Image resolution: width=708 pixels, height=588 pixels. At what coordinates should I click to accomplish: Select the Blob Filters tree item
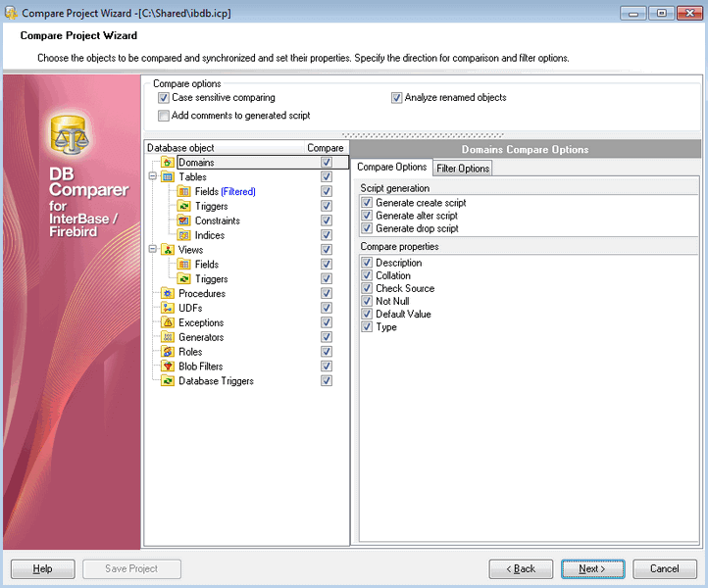200,366
